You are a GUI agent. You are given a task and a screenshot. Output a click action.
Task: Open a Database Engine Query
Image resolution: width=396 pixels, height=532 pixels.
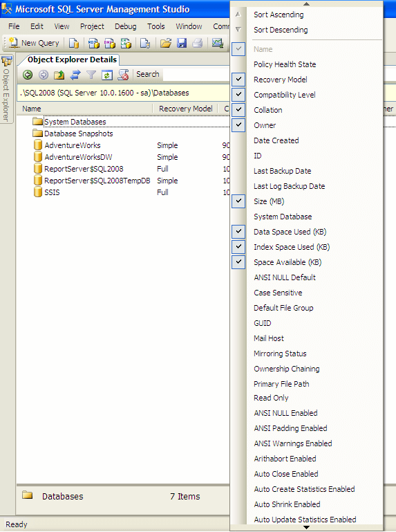point(74,43)
